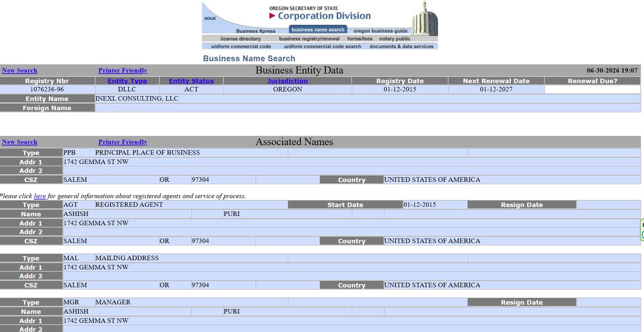Screen dimensions: 644x332
Task: Click Printer Friendly above Business Entity Data
Action: (x=123, y=70)
